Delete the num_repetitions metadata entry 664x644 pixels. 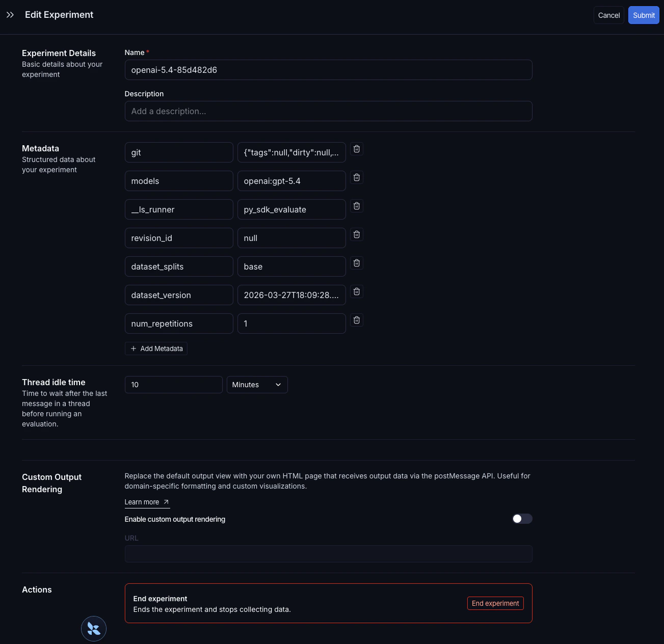[357, 320]
